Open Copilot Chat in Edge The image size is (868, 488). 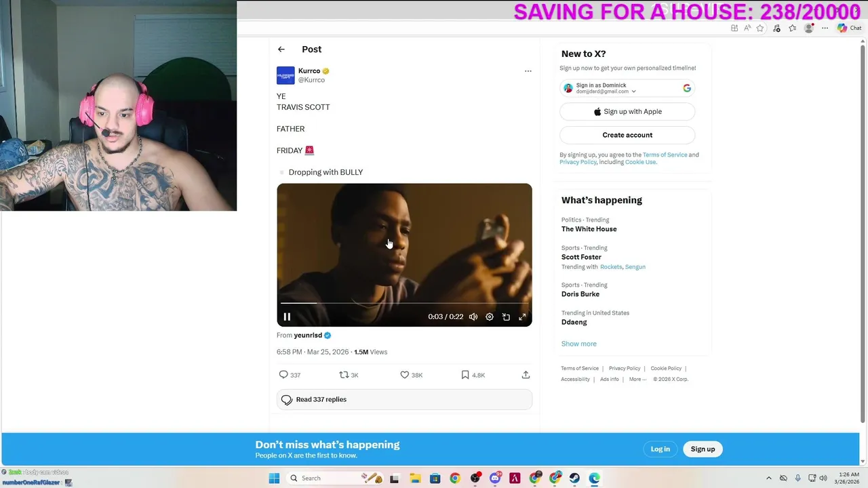pyautogui.click(x=849, y=28)
